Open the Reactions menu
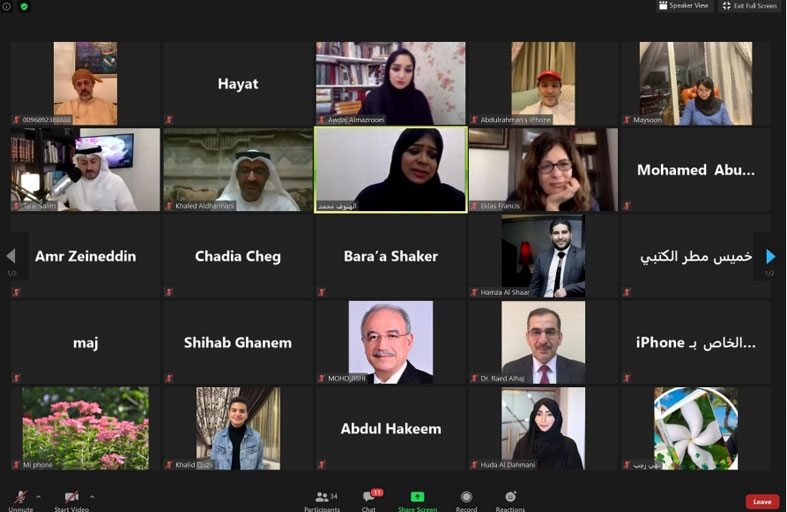 [510, 496]
